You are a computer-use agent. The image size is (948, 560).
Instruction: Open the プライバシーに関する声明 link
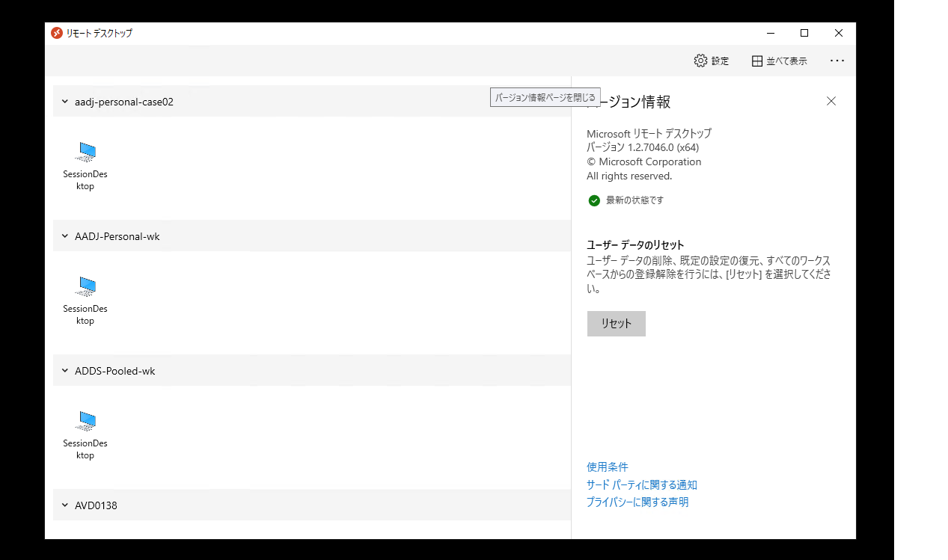[637, 502]
